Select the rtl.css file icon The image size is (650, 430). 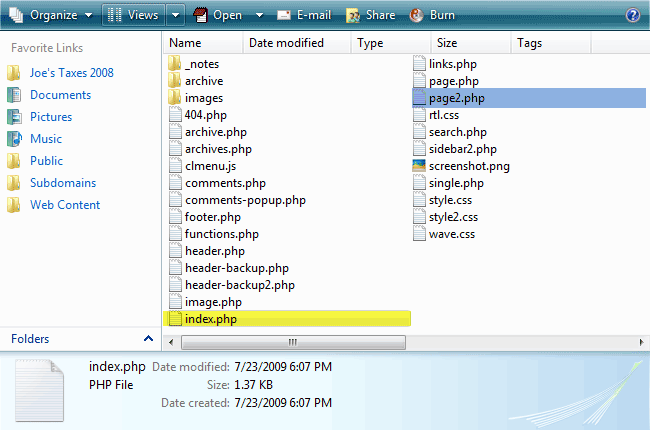tap(419, 114)
